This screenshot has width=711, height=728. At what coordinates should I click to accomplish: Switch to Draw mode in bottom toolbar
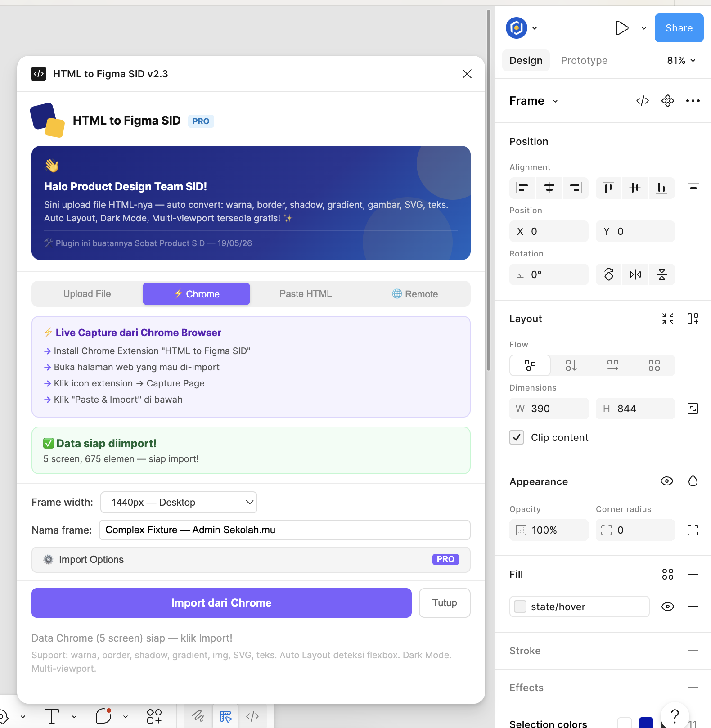(198, 716)
